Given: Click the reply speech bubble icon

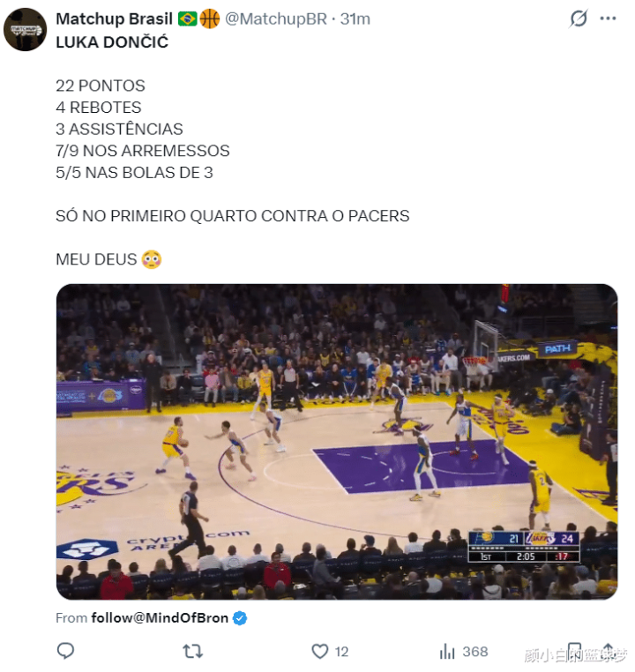Looking at the screenshot, I should click(65, 652).
